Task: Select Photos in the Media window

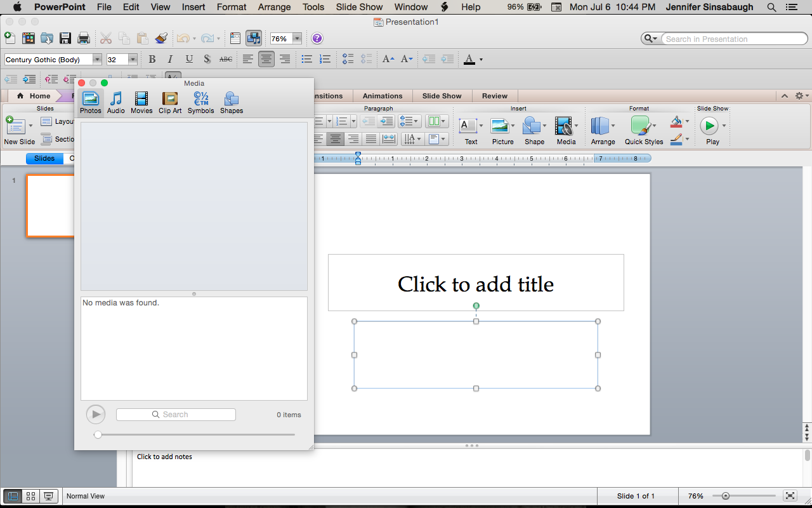Action: point(91,102)
